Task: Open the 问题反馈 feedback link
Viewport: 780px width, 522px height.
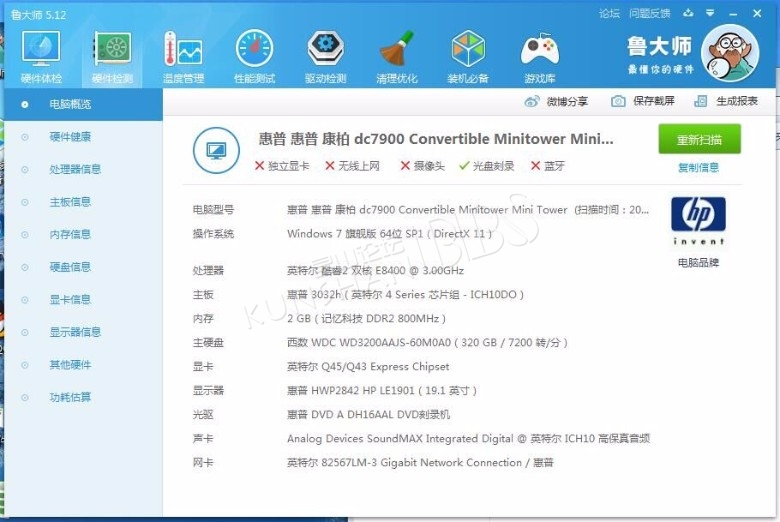Action: 650,14
